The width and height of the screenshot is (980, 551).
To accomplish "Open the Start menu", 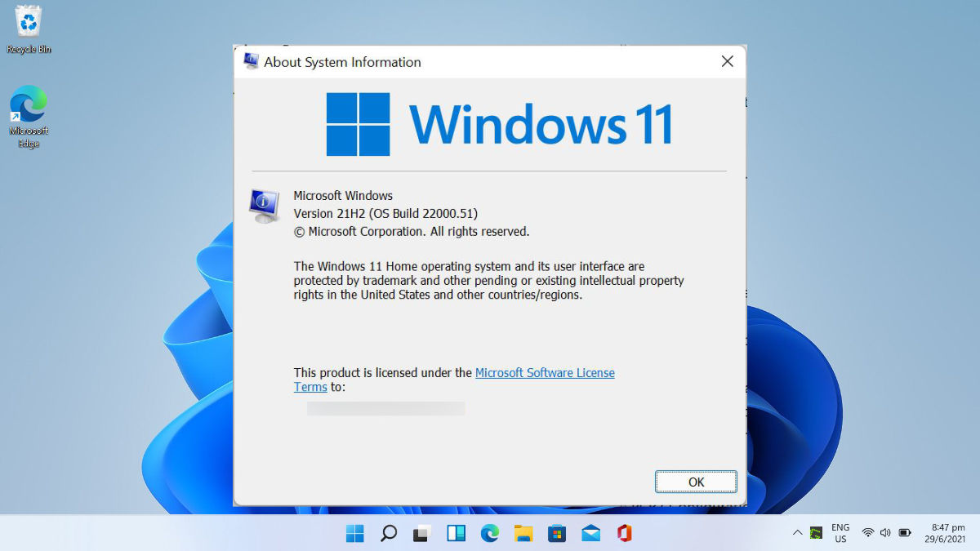I will (355, 533).
